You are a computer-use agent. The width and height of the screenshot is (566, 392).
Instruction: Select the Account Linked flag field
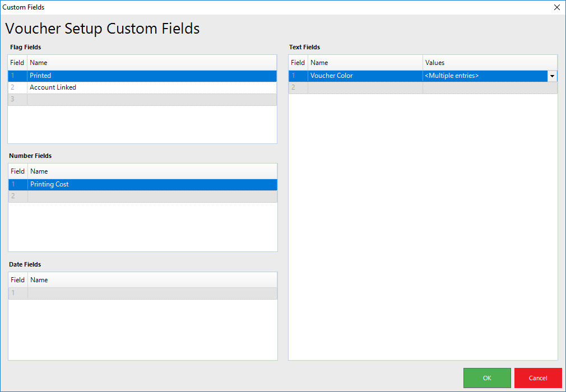coord(151,87)
